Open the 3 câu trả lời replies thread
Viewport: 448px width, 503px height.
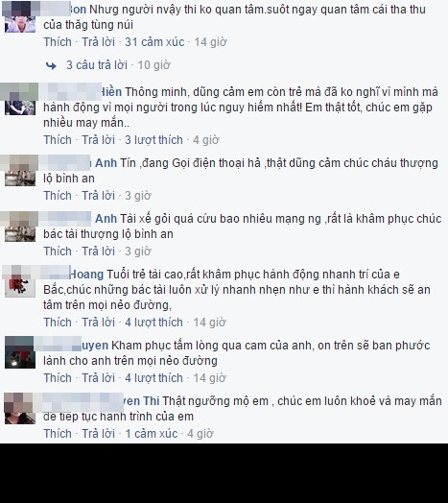(x=97, y=65)
